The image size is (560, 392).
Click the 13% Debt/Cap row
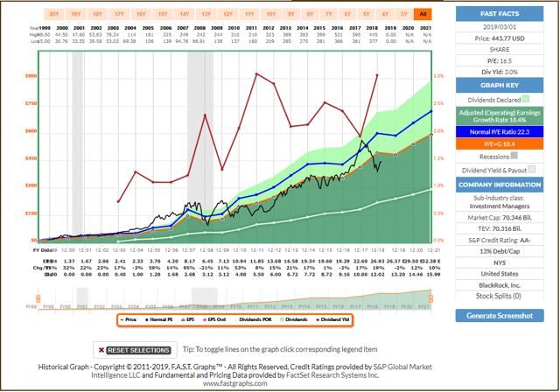pos(500,251)
